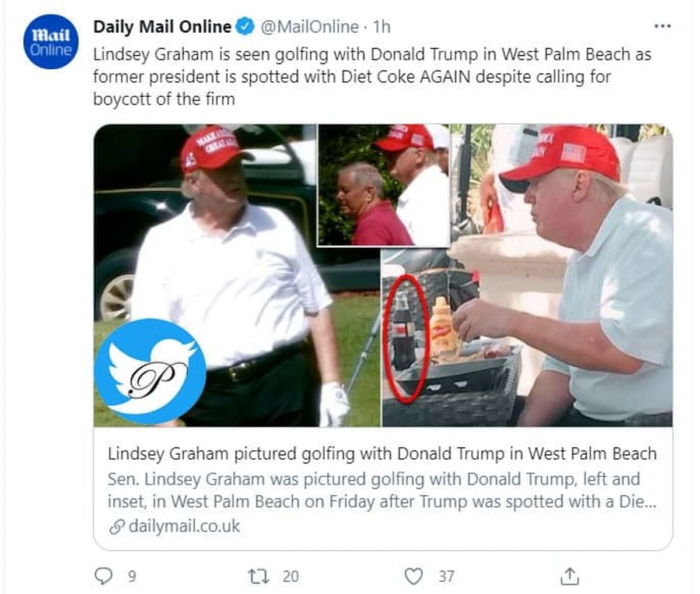Image resolution: width=700 pixels, height=594 pixels.
Task: Click the blue verified badge
Action: click(245, 26)
